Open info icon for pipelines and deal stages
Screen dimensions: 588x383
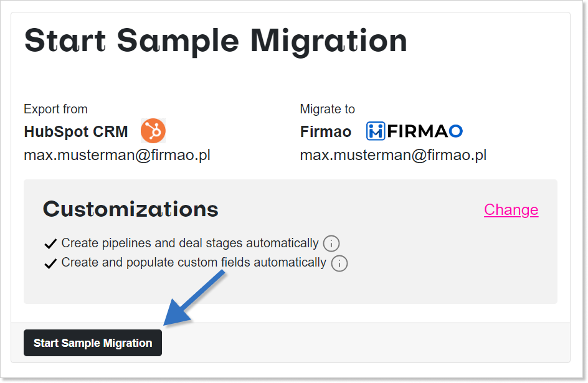(331, 244)
